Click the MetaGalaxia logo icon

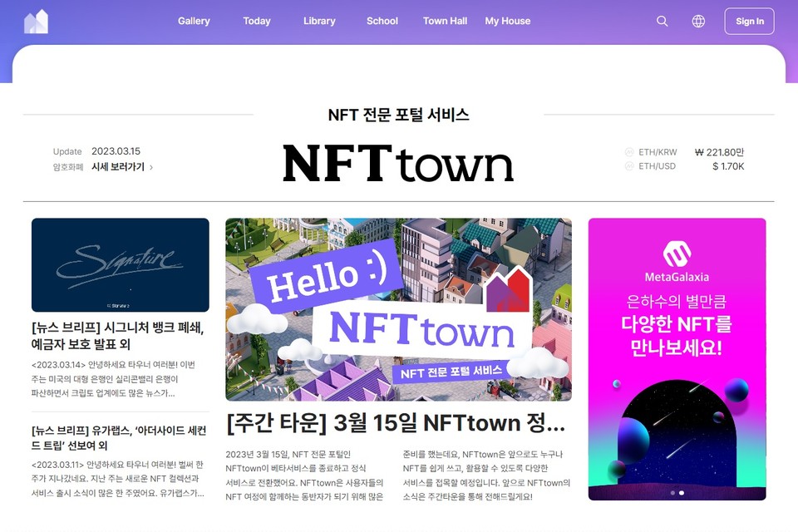(x=677, y=253)
